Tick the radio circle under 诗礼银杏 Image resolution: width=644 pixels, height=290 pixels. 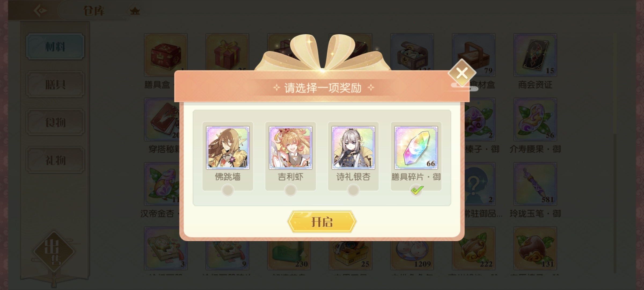pyautogui.click(x=353, y=190)
